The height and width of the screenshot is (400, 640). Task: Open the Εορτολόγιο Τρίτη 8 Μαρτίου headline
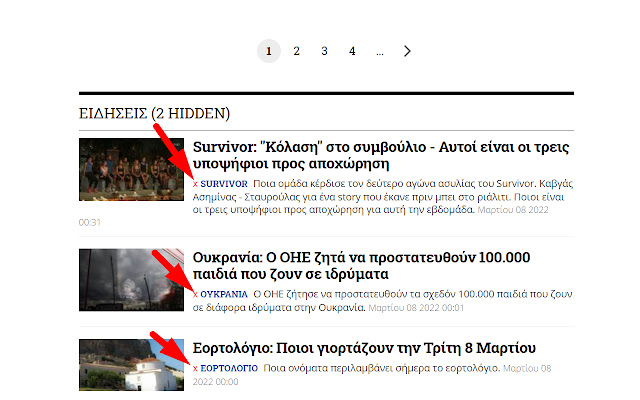click(364, 348)
